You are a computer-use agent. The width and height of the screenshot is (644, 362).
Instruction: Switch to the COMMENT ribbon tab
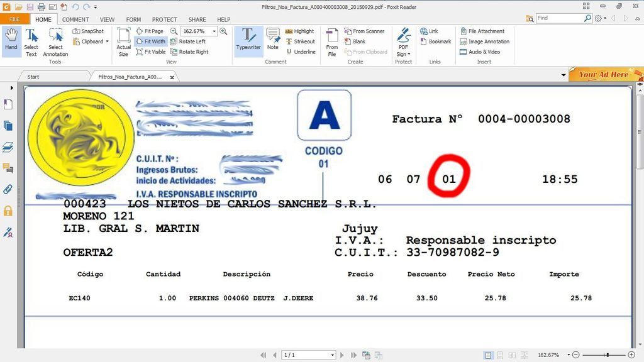[75, 19]
